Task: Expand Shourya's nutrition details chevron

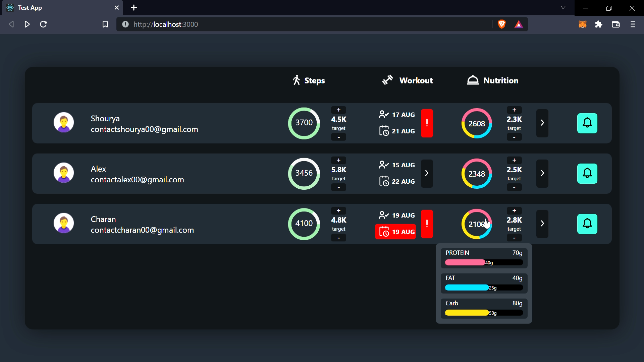Action: (x=542, y=123)
